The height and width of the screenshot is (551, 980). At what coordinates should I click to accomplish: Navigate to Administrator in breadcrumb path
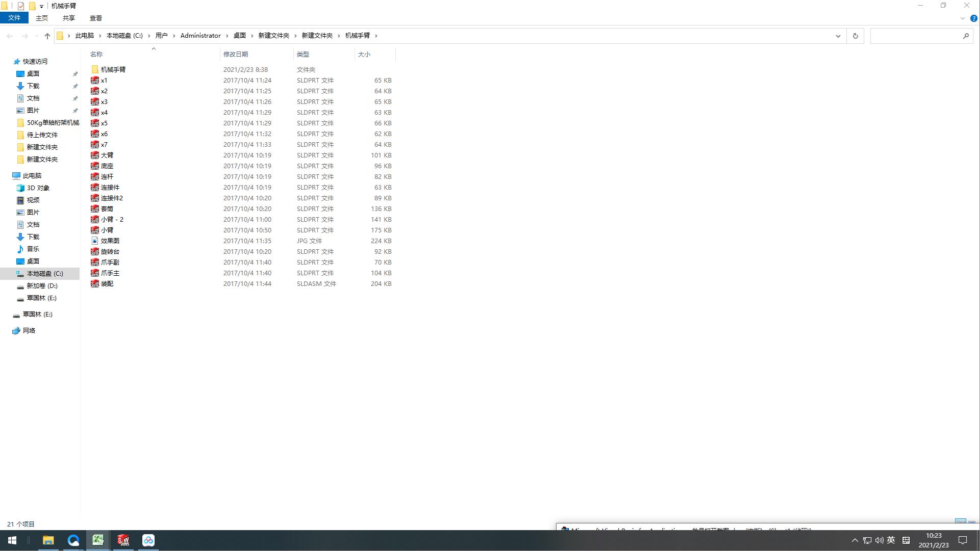click(200, 36)
